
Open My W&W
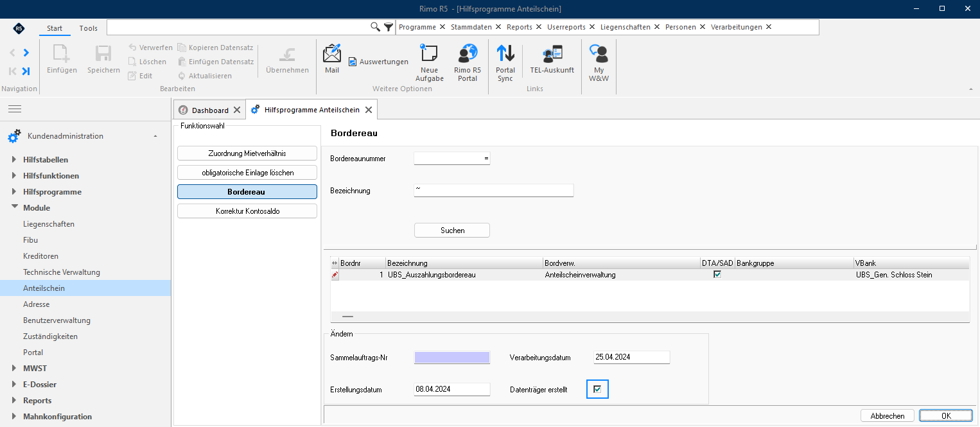[x=599, y=63]
